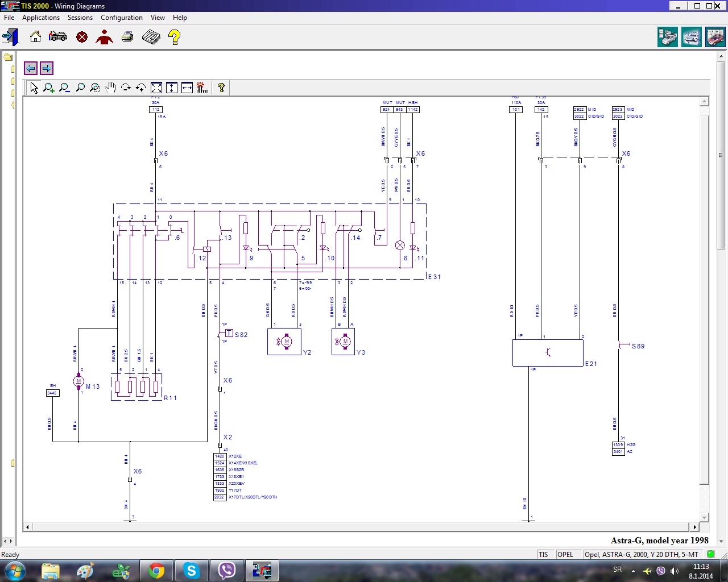
Task: Click the Y2 motor component in diagram
Action: tap(284, 342)
